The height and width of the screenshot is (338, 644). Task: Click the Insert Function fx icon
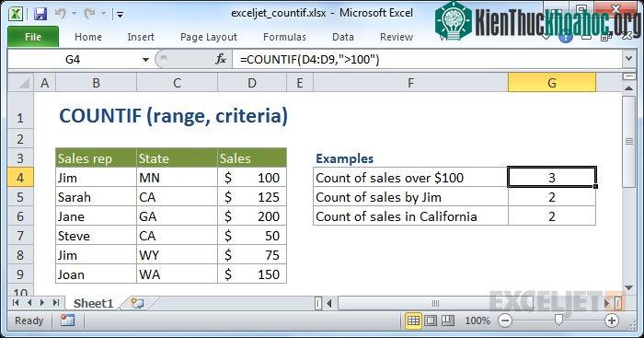(x=221, y=60)
